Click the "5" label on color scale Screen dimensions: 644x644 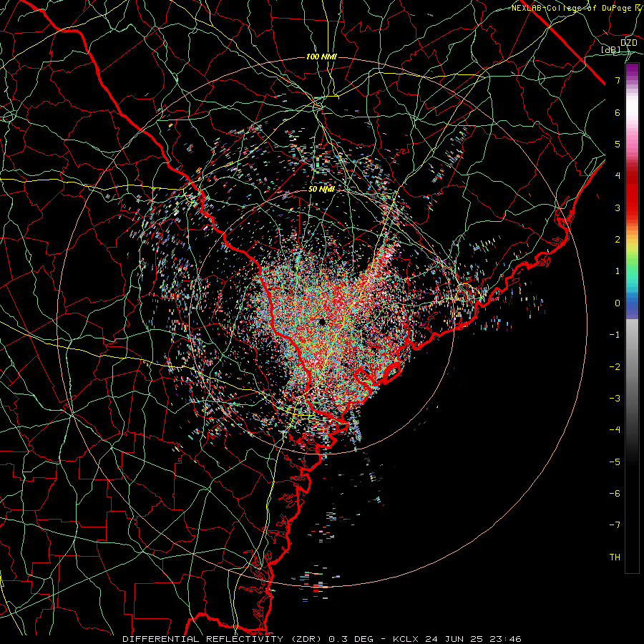click(x=618, y=144)
